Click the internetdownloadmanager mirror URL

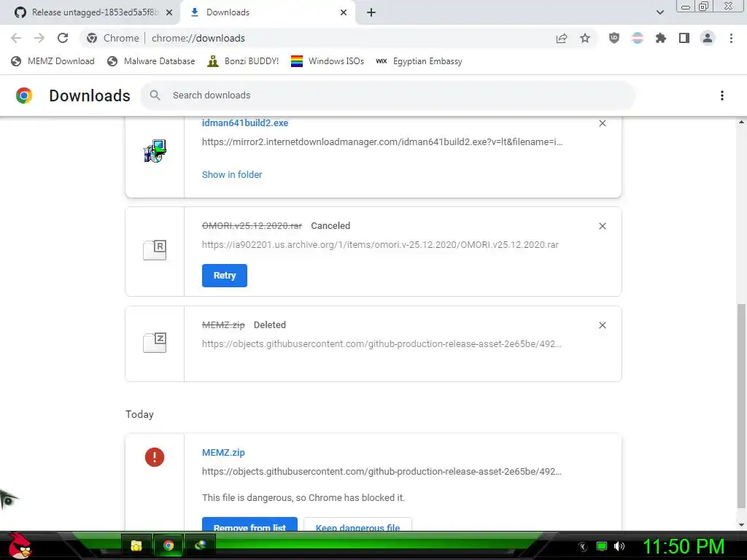(382, 142)
